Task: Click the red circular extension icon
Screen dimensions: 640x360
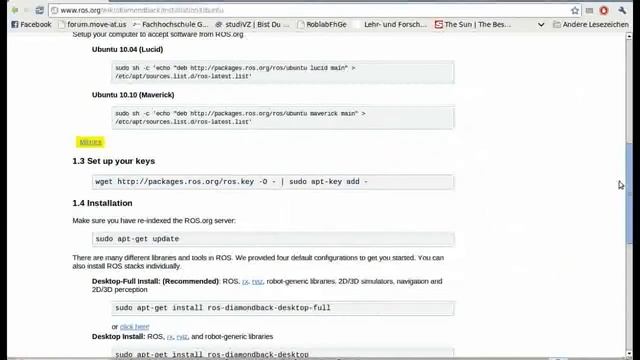Action: [x=604, y=11]
